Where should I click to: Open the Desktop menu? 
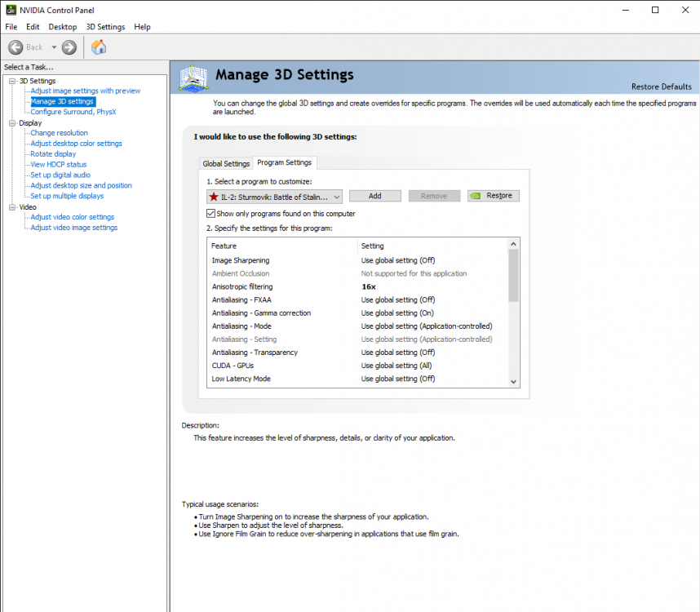(x=63, y=27)
